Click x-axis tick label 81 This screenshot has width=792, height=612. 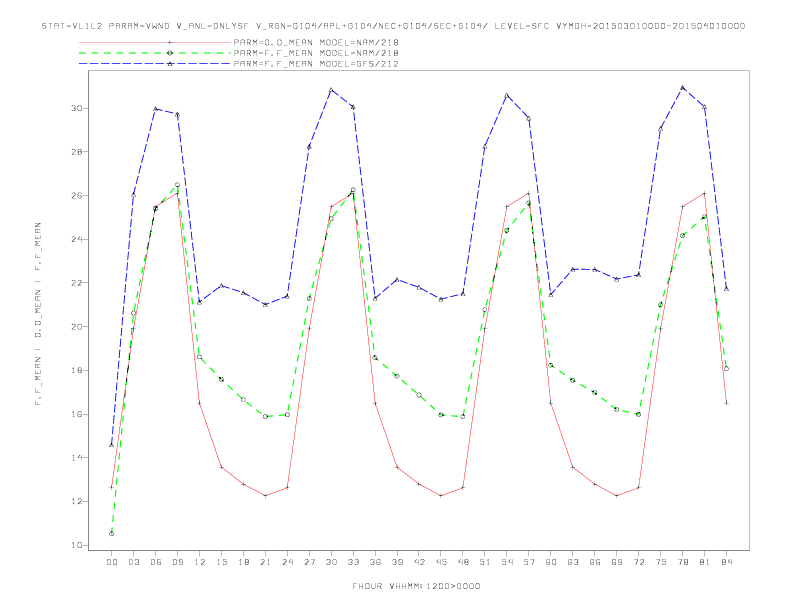point(705,562)
